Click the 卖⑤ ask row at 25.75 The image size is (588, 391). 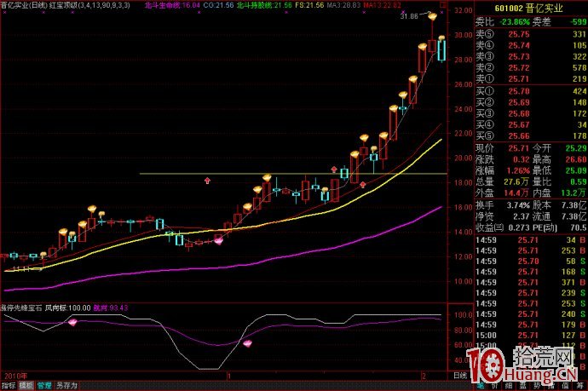[531, 34]
